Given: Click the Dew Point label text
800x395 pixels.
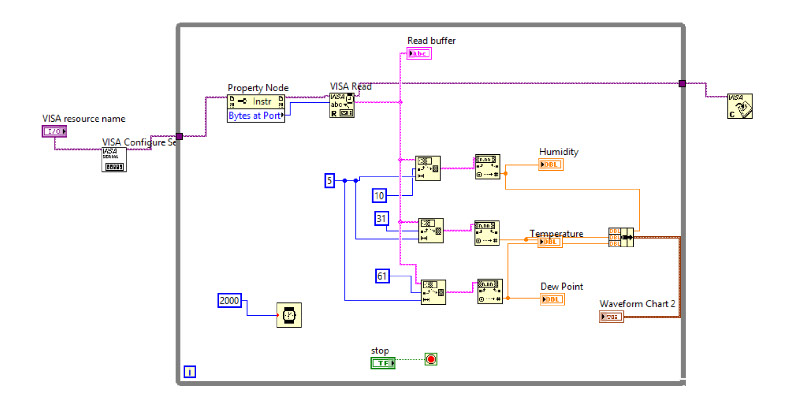Looking at the screenshot, I should (562, 286).
